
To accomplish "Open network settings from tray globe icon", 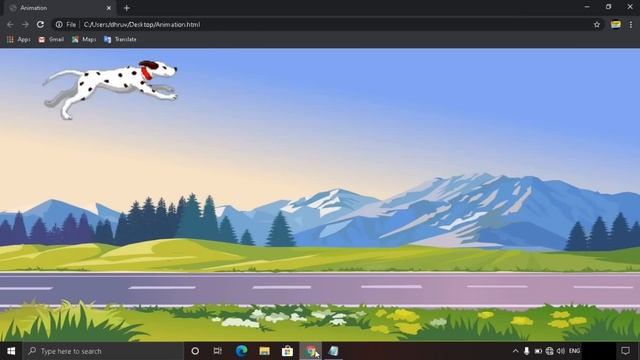I will [549, 351].
